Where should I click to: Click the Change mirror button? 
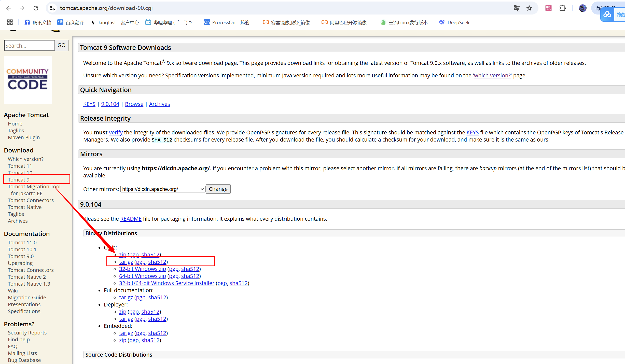point(218,189)
